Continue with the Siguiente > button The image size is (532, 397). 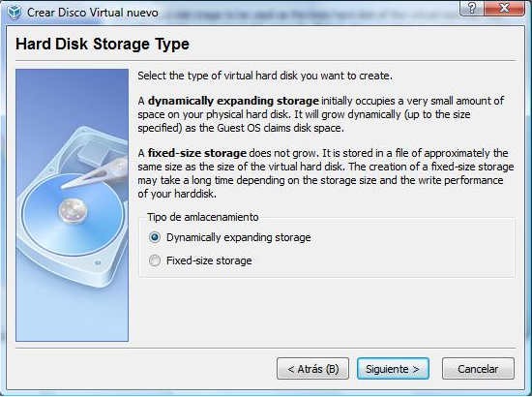point(393,369)
